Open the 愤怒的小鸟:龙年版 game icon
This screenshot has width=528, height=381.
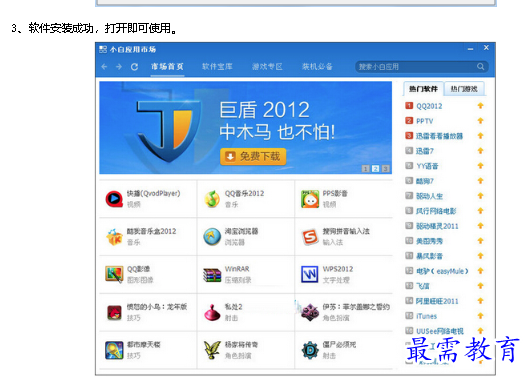114,312
